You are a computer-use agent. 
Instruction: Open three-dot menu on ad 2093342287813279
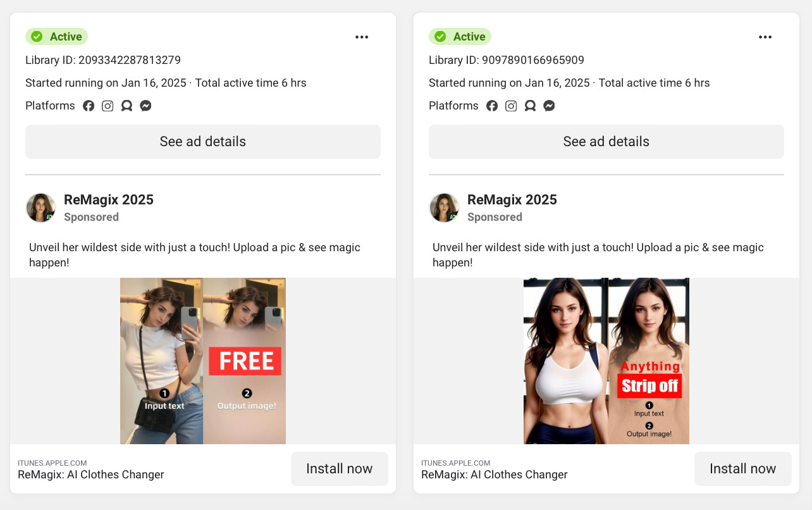coord(362,37)
